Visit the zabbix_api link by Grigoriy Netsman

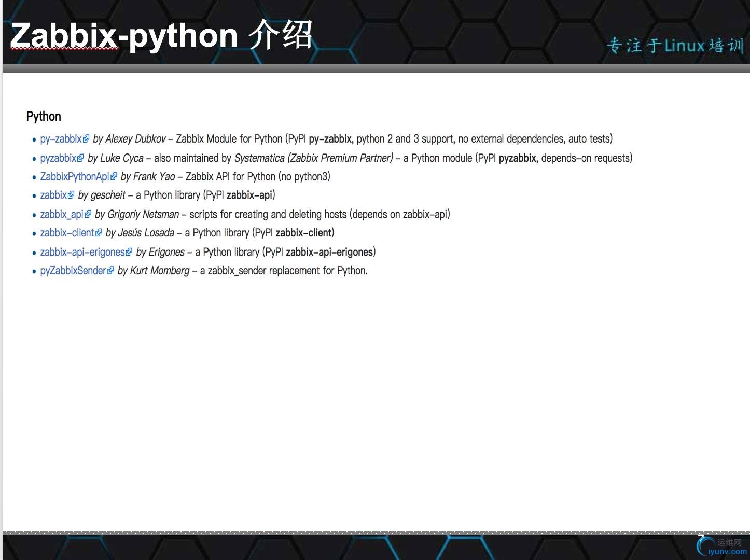(x=62, y=215)
